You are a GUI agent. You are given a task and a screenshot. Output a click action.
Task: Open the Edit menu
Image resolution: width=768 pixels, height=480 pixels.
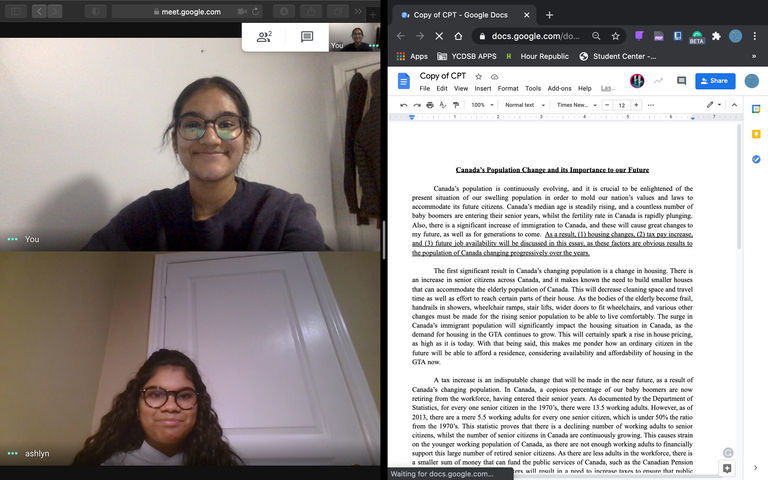coord(442,89)
